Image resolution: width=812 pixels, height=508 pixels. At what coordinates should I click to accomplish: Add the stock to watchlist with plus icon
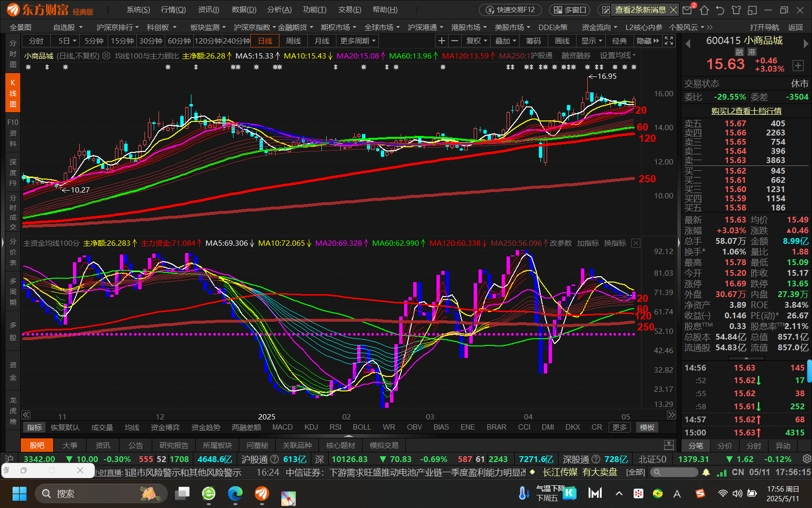[797, 65]
